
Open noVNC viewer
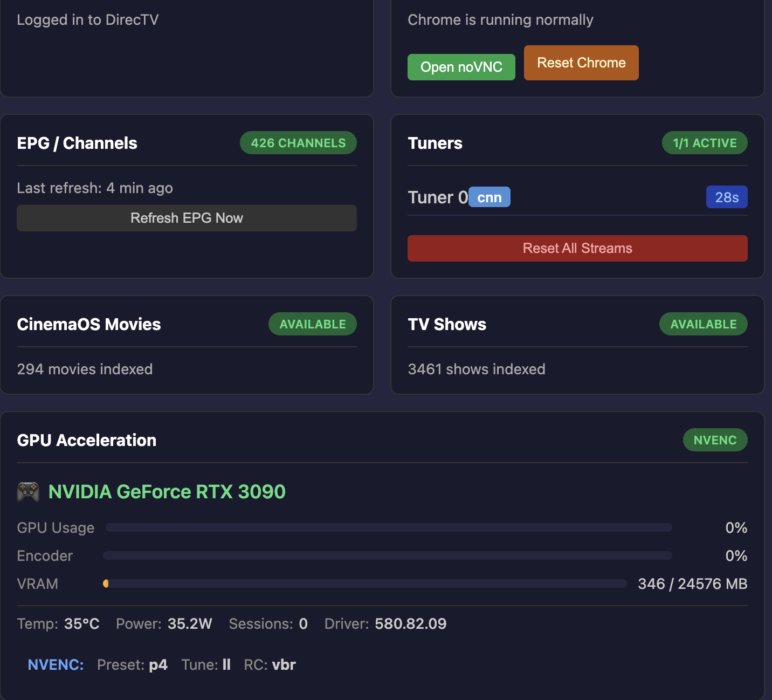(461, 67)
